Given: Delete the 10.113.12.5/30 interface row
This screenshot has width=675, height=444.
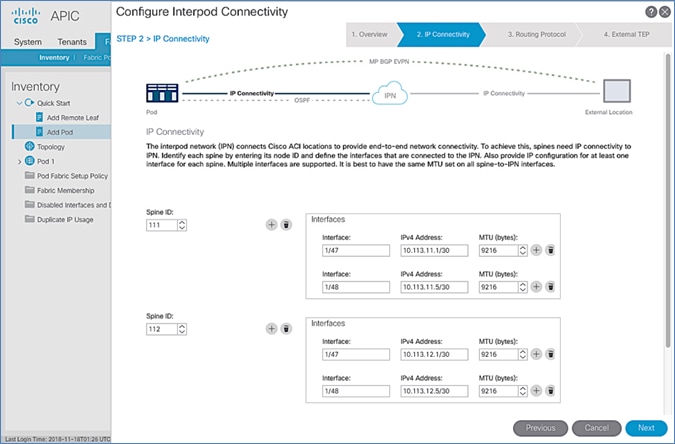Looking at the screenshot, I should pyautogui.click(x=550, y=391).
